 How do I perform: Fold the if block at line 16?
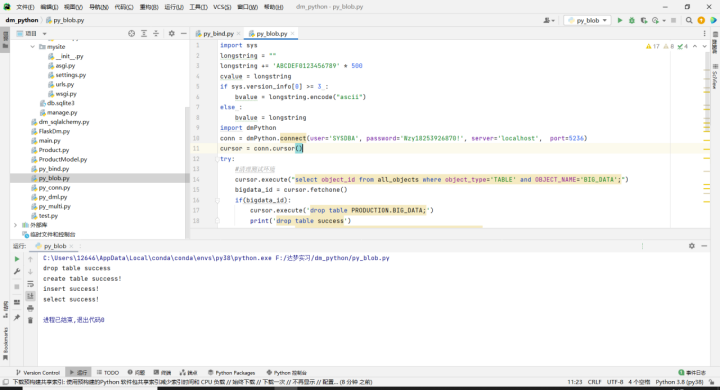click(x=217, y=200)
